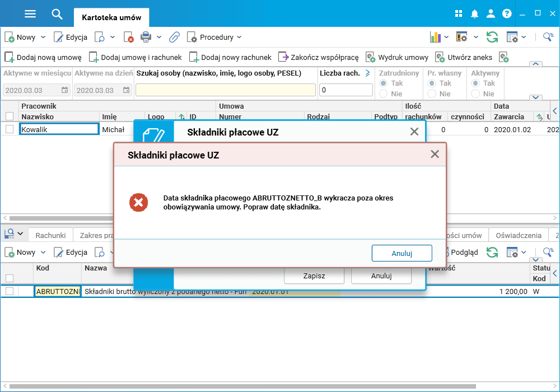This screenshot has height=392, width=560.
Task: Select Aktywny Tak radio
Action: pyautogui.click(x=475, y=83)
